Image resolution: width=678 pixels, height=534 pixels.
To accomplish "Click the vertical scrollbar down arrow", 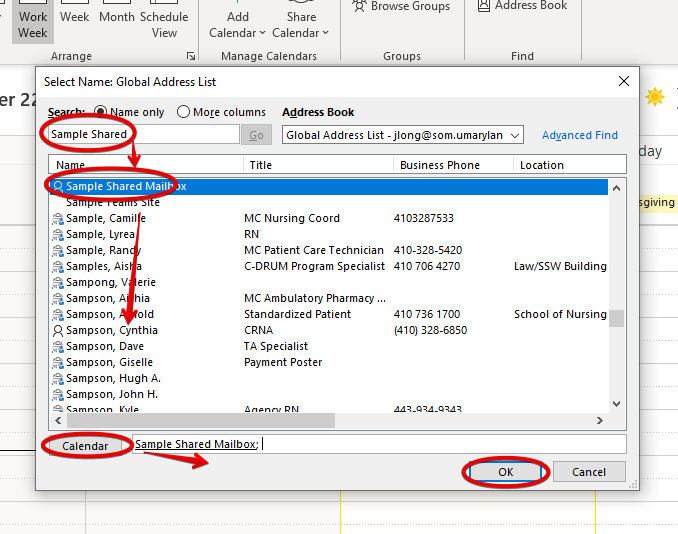I will (617, 403).
